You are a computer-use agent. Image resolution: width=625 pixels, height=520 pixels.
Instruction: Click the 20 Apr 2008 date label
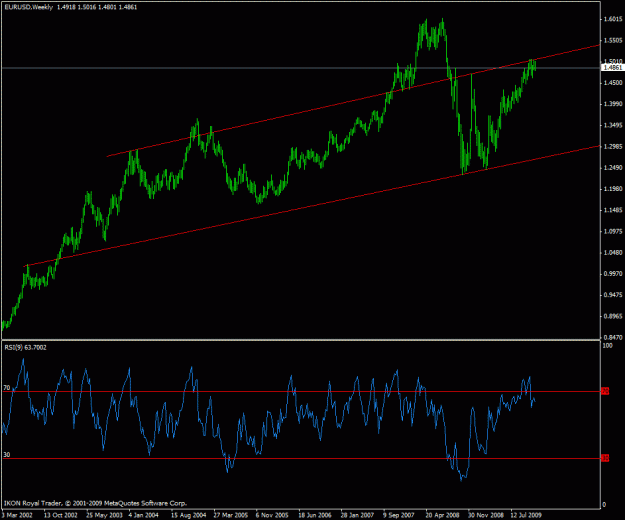pyautogui.click(x=442, y=515)
